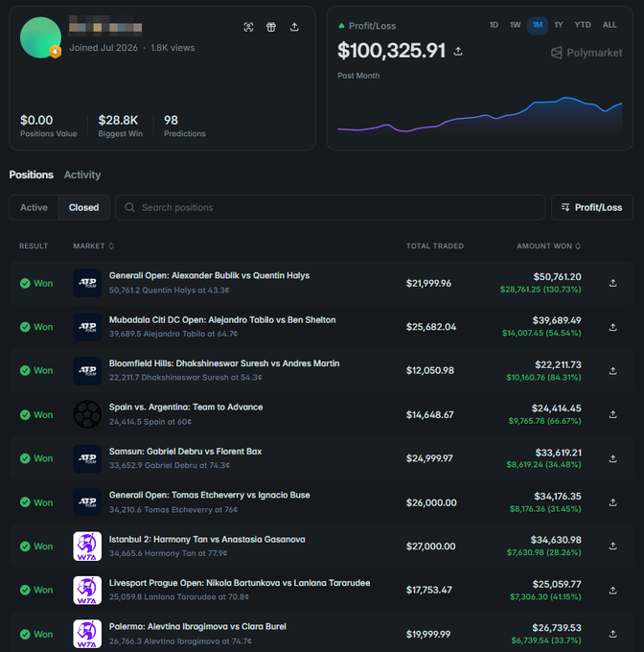The height and width of the screenshot is (652, 644).
Task: Click total traded value $21,999.96
Action: coord(428,283)
